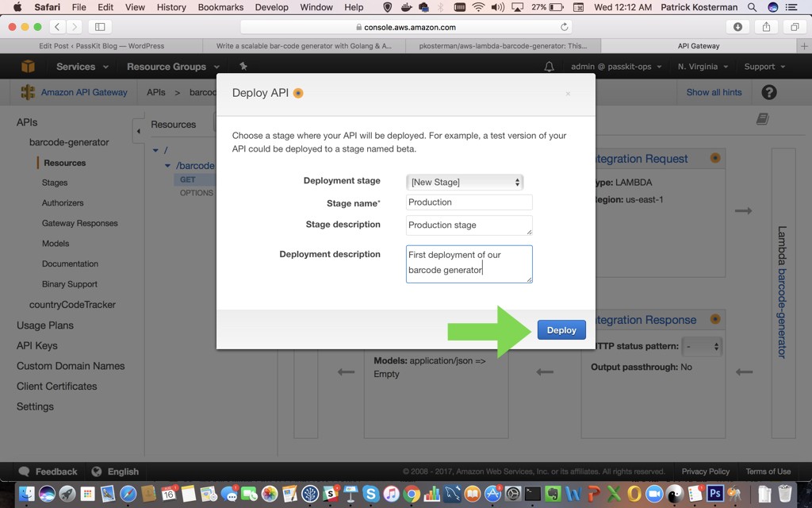Select countryCodeTracker API
The height and width of the screenshot is (508, 812).
click(x=72, y=305)
